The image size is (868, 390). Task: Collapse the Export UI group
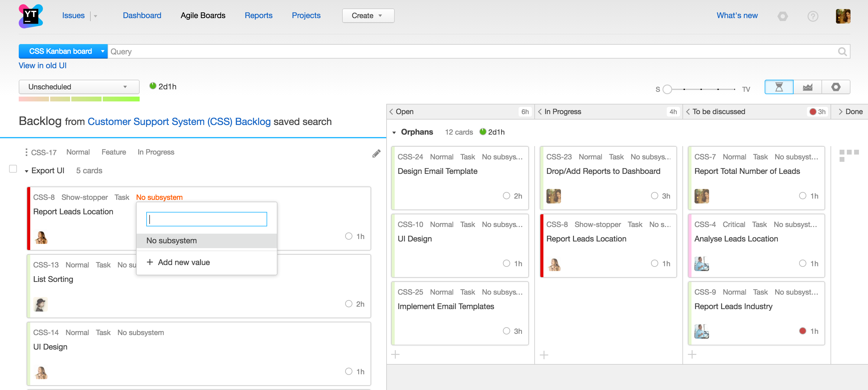(x=26, y=171)
